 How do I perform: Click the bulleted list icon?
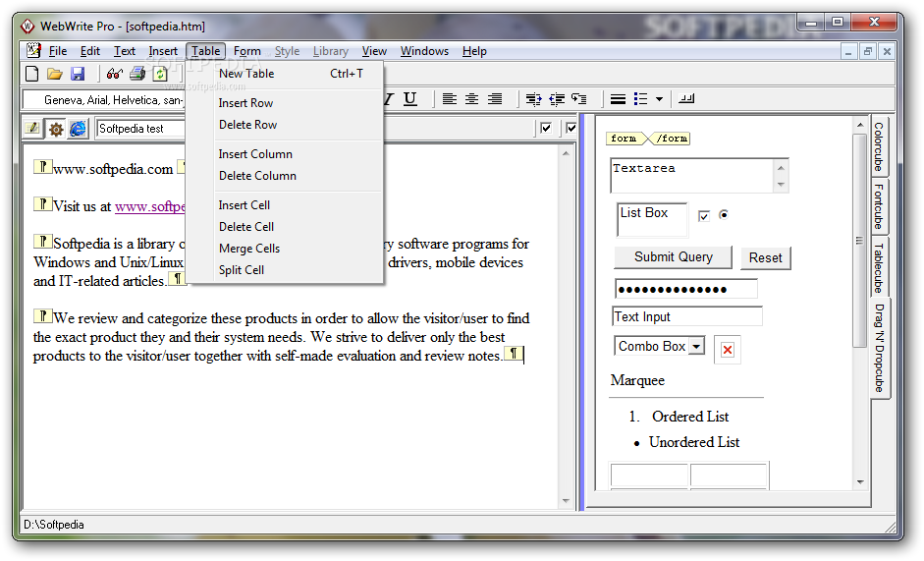640,99
